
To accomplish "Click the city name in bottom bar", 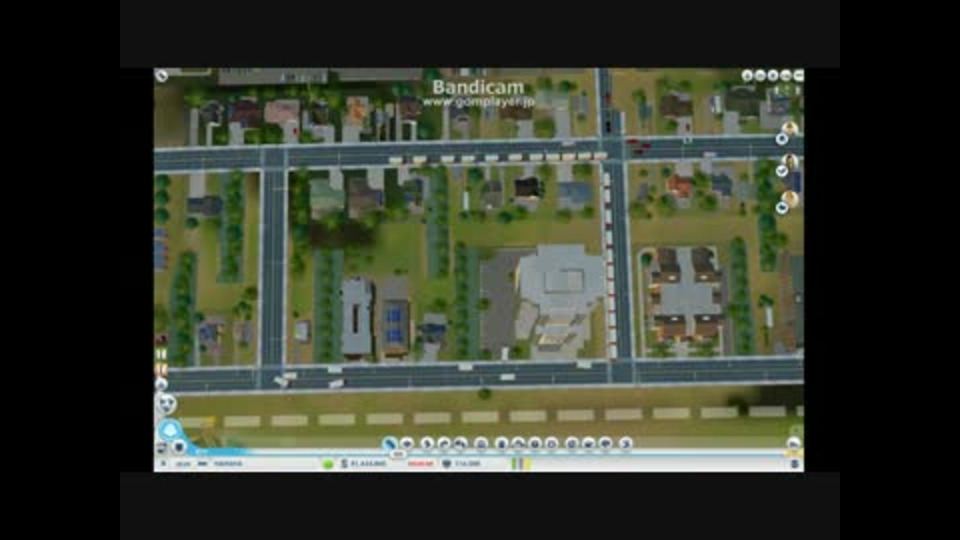I will (x=228, y=464).
